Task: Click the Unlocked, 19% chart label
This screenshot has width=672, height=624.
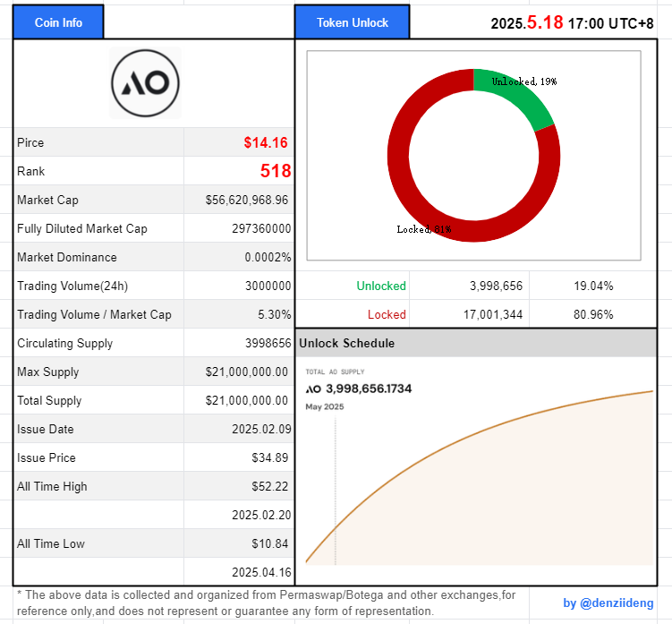Action: coord(524,81)
